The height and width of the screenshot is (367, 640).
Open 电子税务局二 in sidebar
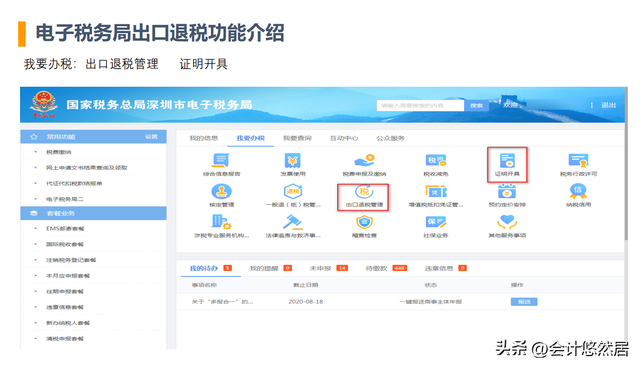[x=64, y=199]
